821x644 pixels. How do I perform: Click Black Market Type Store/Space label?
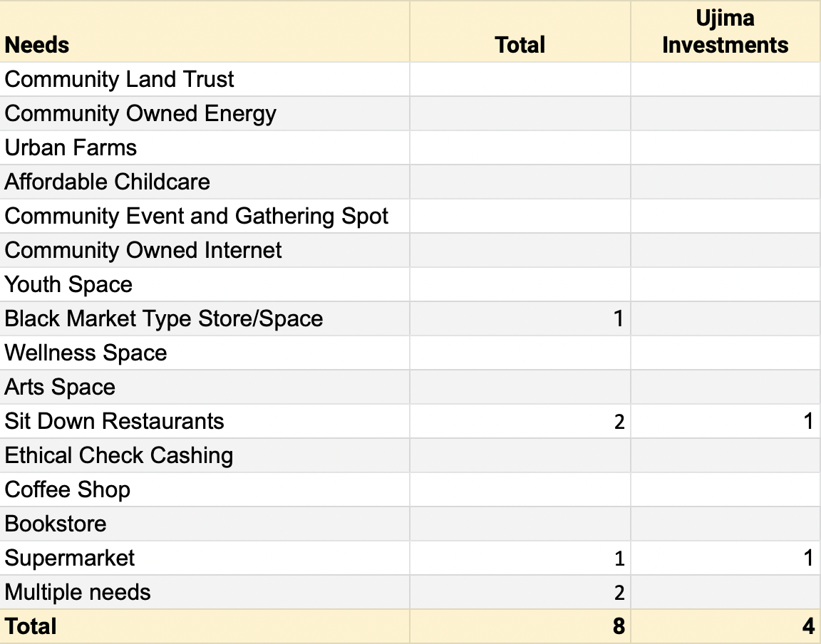(163, 318)
